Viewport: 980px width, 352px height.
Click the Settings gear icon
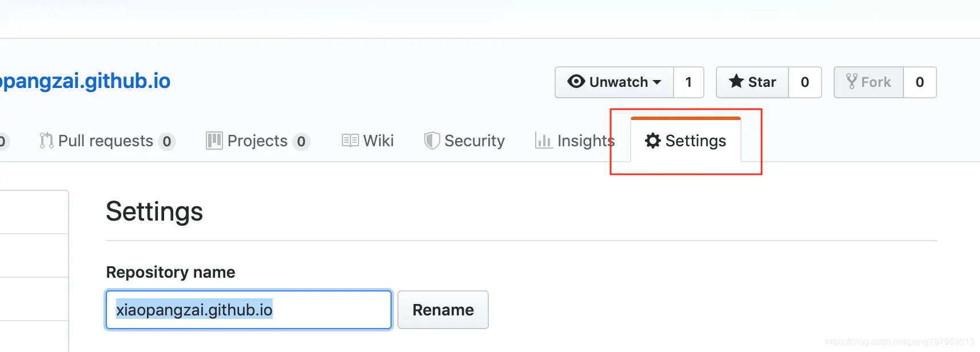(652, 141)
